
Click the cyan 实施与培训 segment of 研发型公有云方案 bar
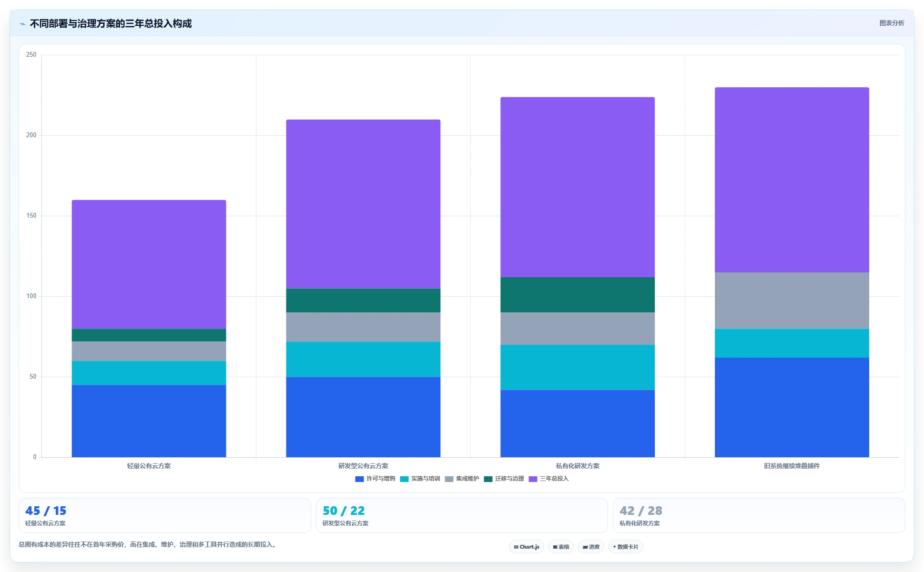pyautogui.click(x=363, y=359)
